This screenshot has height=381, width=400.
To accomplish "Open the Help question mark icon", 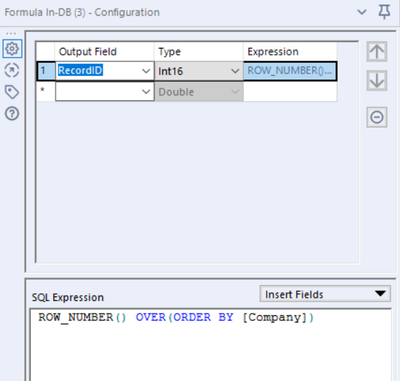I will [12, 114].
